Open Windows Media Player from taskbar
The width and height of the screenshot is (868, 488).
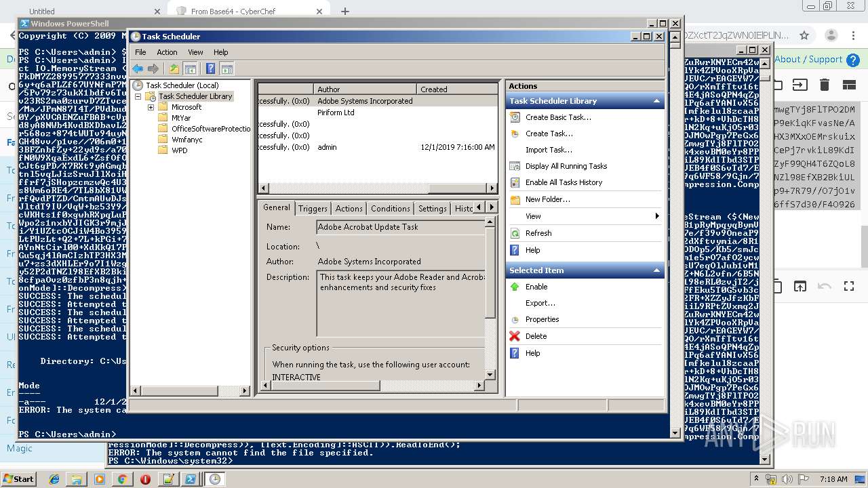(x=100, y=479)
